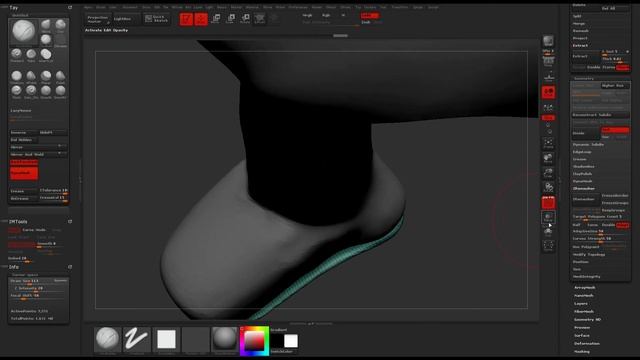Expand the ClayPolish section
The image size is (640, 360).
pyautogui.click(x=582, y=174)
